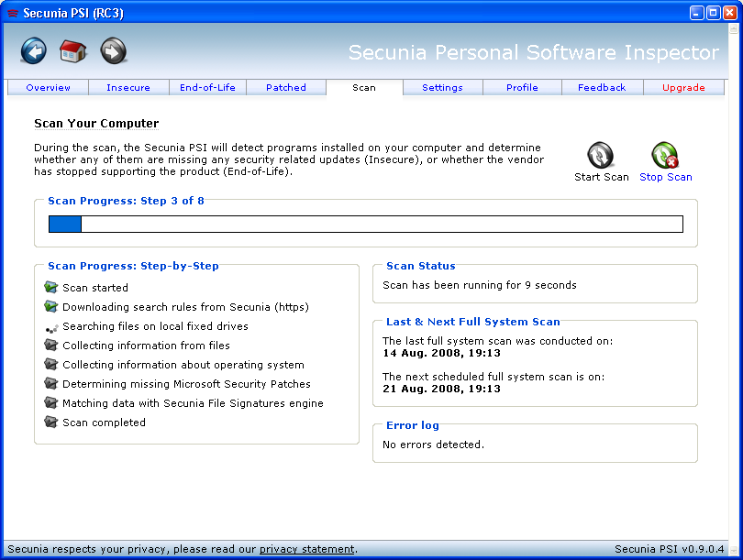Viewport: 743px width, 560px height.
Task: Select the Patched tab
Action: click(x=286, y=88)
